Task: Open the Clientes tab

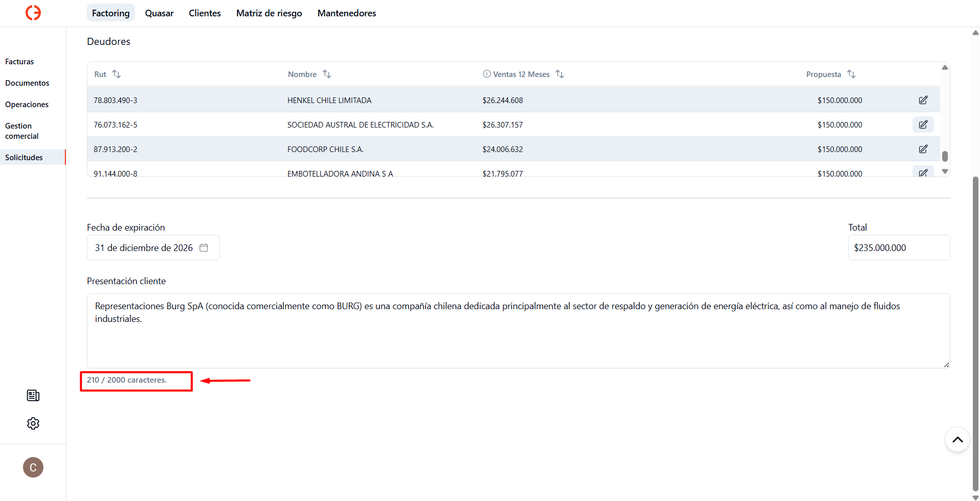Action: pos(205,13)
